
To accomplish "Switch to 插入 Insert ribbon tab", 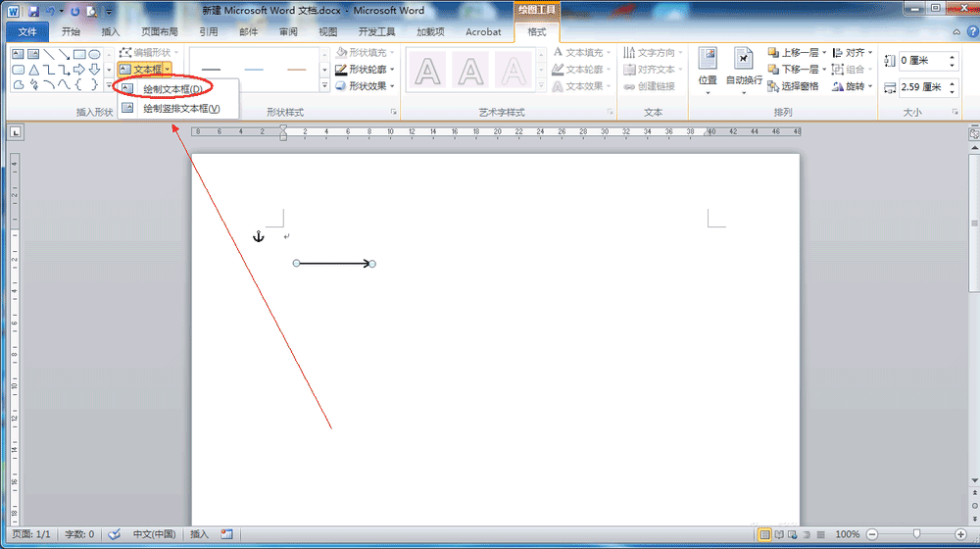I will [x=110, y=32].
